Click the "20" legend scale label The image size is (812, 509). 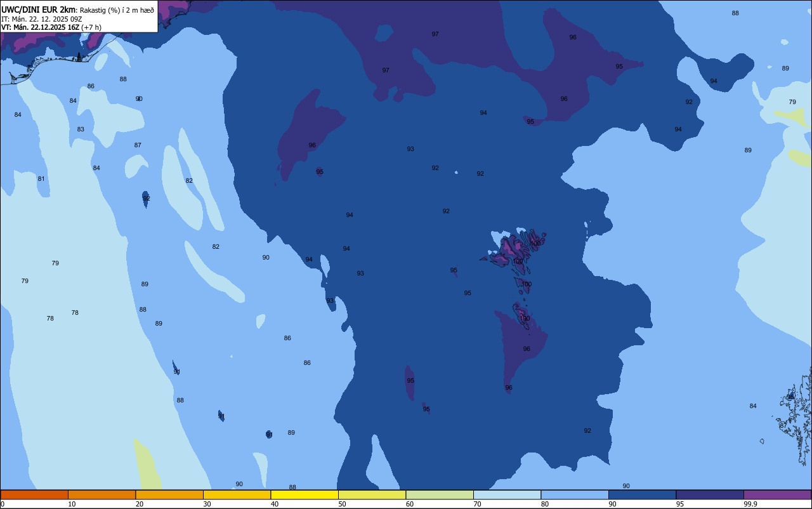point(140,504)
